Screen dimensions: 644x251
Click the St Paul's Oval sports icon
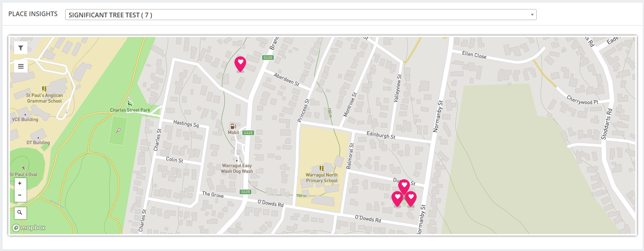tap(23, 168)
